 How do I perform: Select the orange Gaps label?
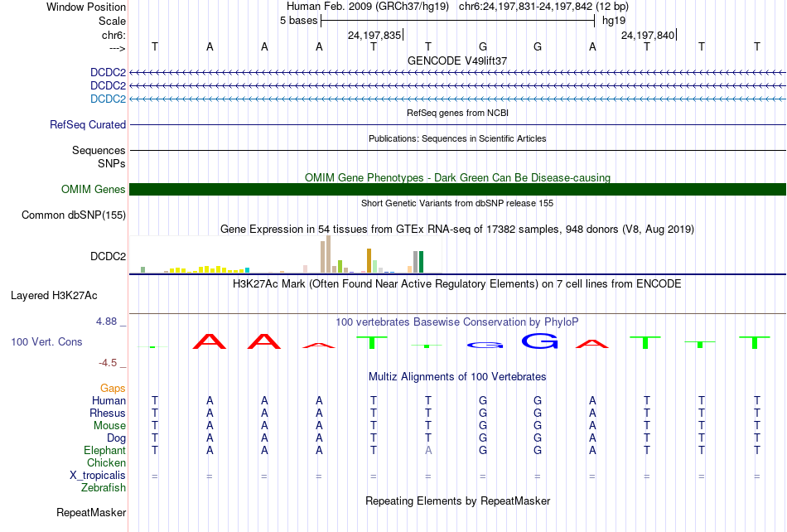pyautogui.click(x=113, y=388)
